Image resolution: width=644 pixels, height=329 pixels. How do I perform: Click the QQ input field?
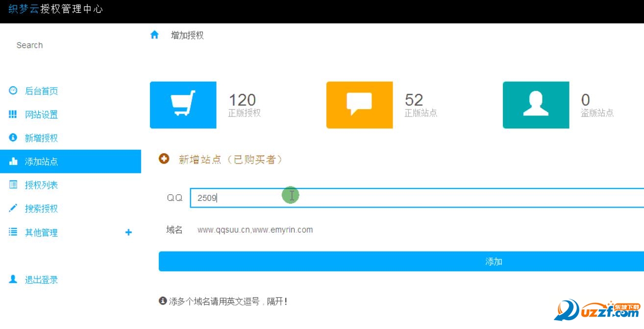click(x=417, y=197)
